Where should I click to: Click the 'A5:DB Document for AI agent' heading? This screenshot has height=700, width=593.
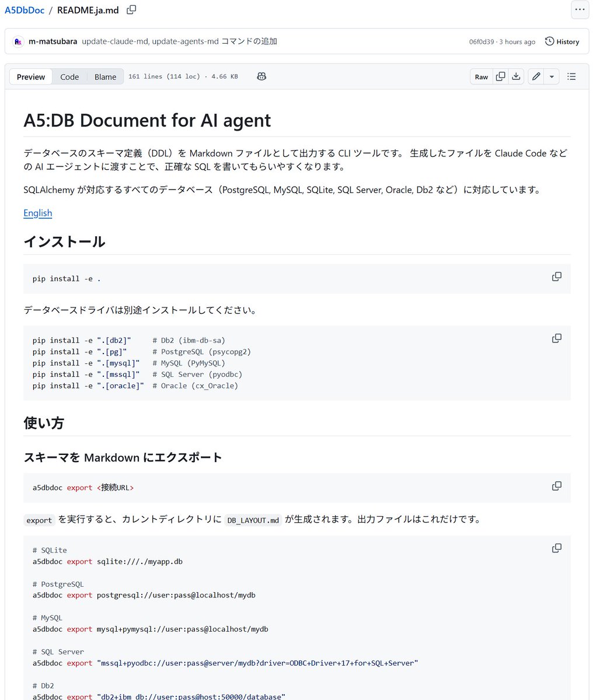(147, 120)
